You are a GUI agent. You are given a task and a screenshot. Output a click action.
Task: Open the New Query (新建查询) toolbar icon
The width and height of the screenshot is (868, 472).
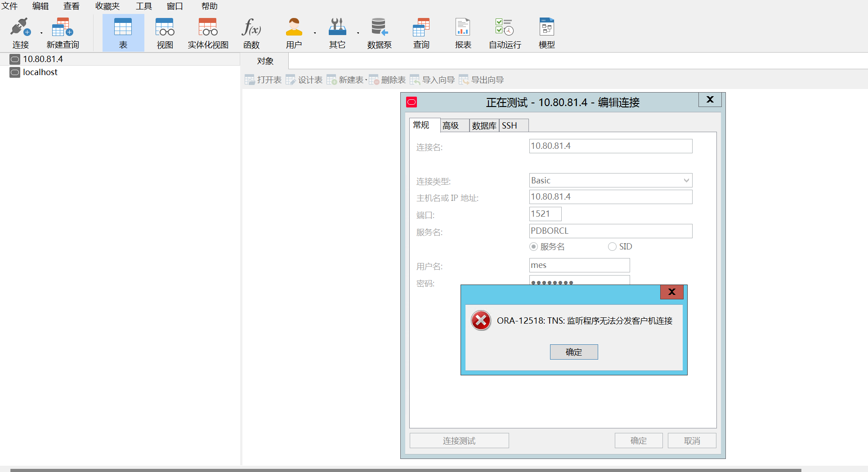[63, 27]
